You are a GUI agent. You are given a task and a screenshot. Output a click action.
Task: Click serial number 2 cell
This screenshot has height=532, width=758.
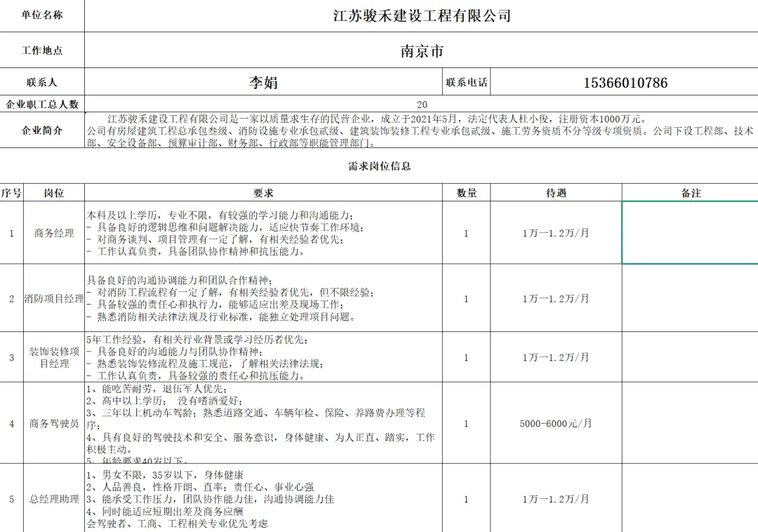click(x=12, y=298)
